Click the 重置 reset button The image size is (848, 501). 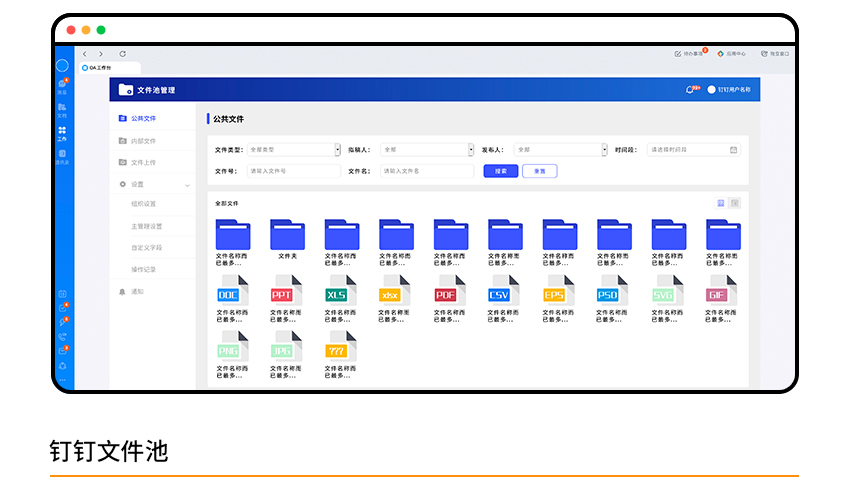[539, 171]
